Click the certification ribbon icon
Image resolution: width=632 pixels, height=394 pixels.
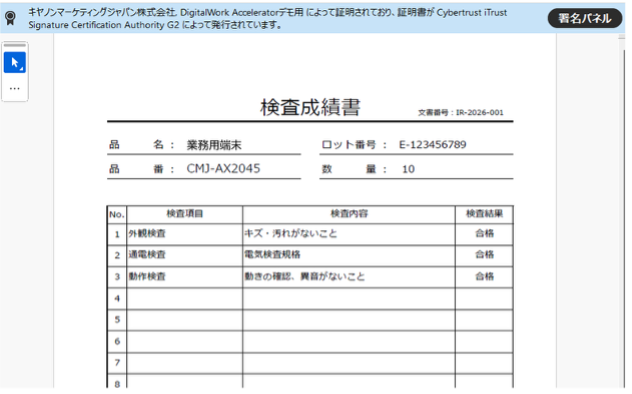click(x=10, y=18)
